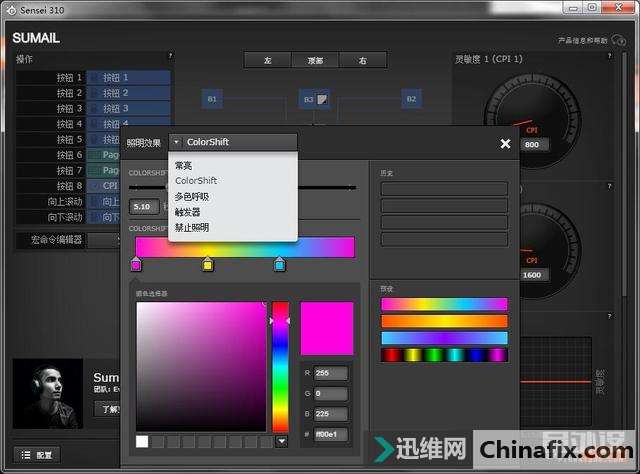Choose ColorShift in the dropdown list
640x474 pixels.
[196, 180]
